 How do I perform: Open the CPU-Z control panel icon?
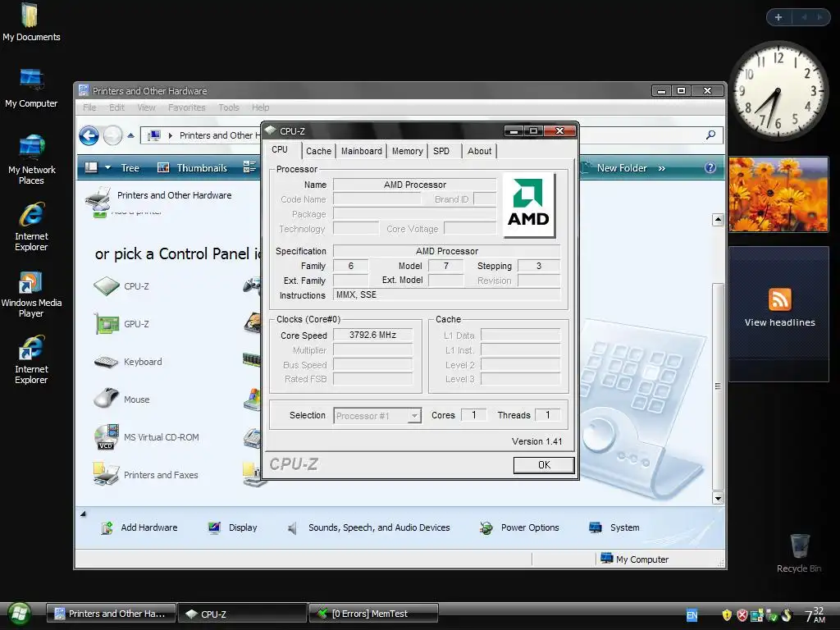coord(121,286)
